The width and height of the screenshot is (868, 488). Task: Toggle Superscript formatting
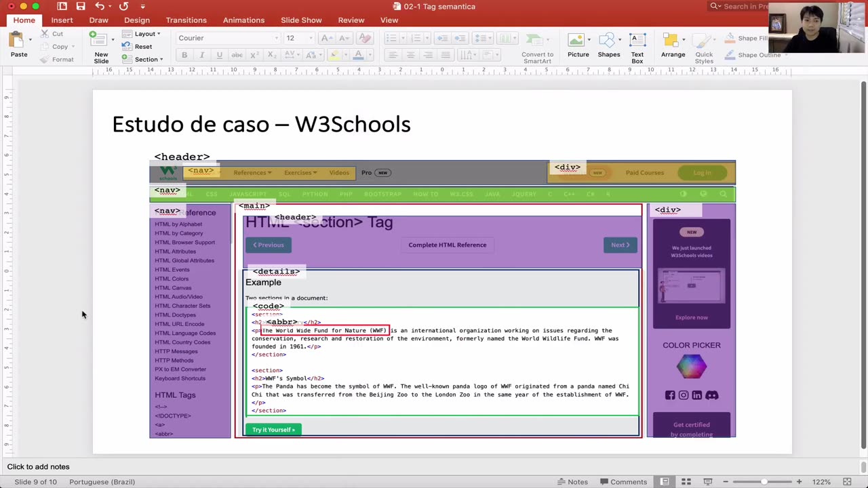[254, 55]
